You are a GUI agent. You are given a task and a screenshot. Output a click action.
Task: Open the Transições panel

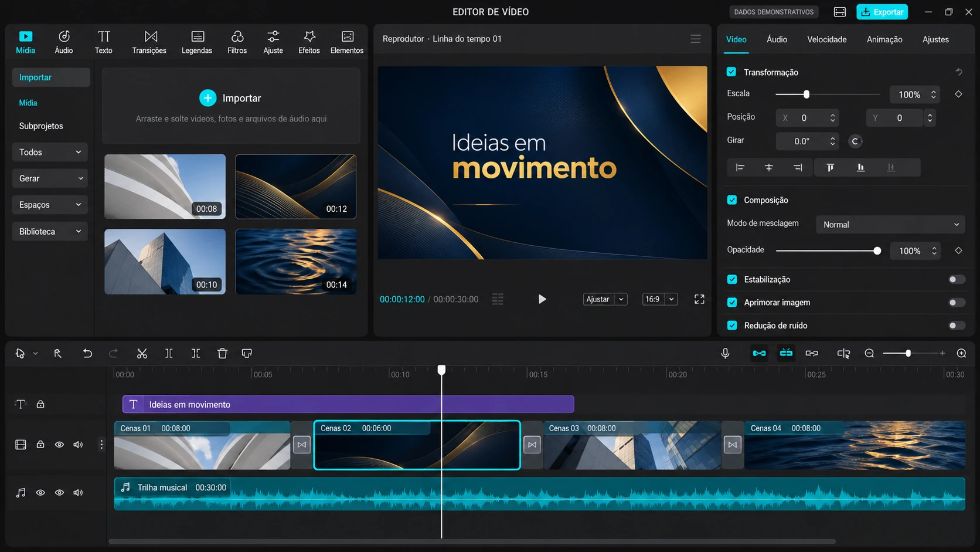point(149,42)
